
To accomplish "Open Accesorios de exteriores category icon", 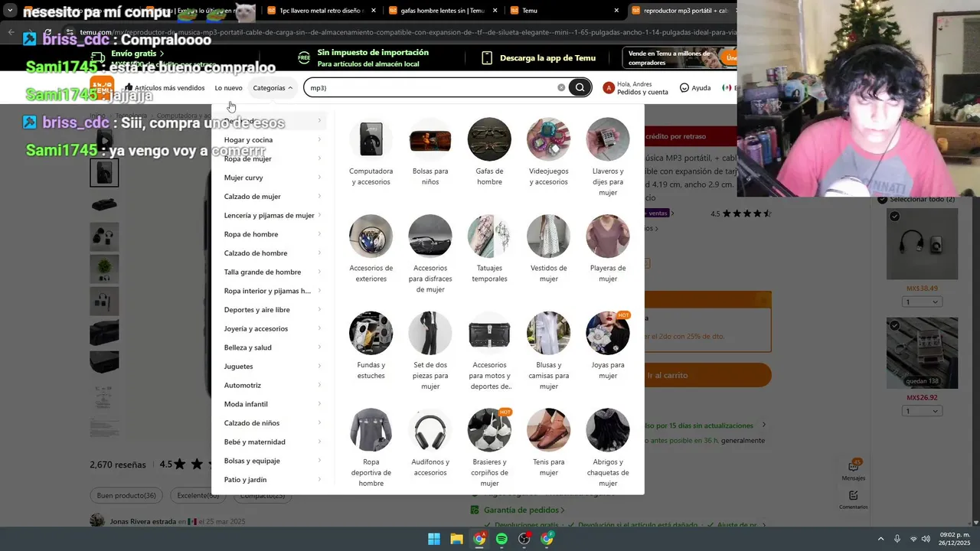I will (x=371, y=236).
